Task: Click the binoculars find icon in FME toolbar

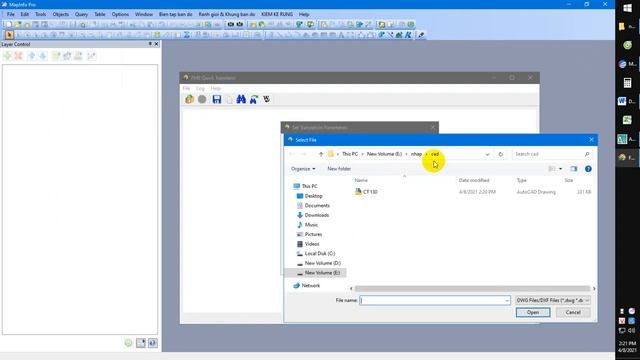Action: coord(241,99)
